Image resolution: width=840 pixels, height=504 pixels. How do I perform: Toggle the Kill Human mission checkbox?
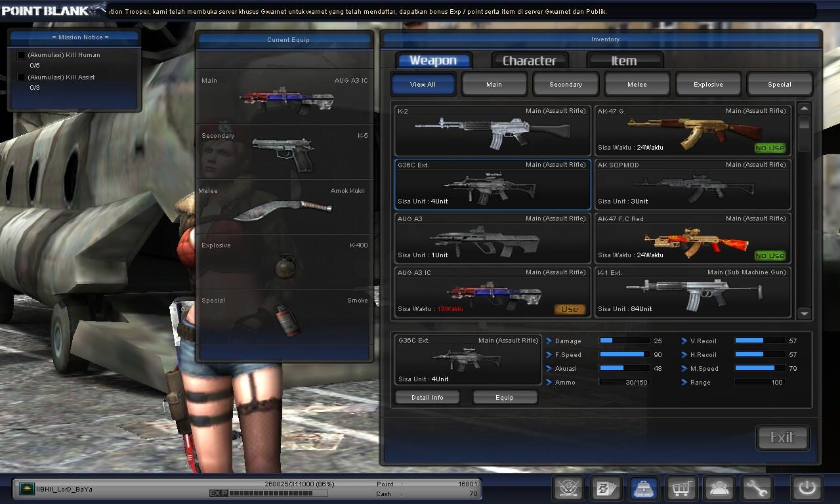point(21,55)
